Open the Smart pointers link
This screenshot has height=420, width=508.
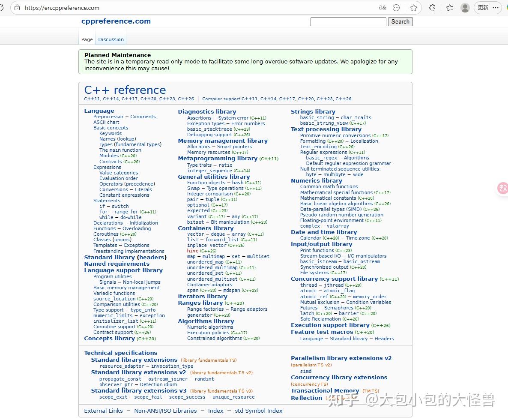pos(235,147)
